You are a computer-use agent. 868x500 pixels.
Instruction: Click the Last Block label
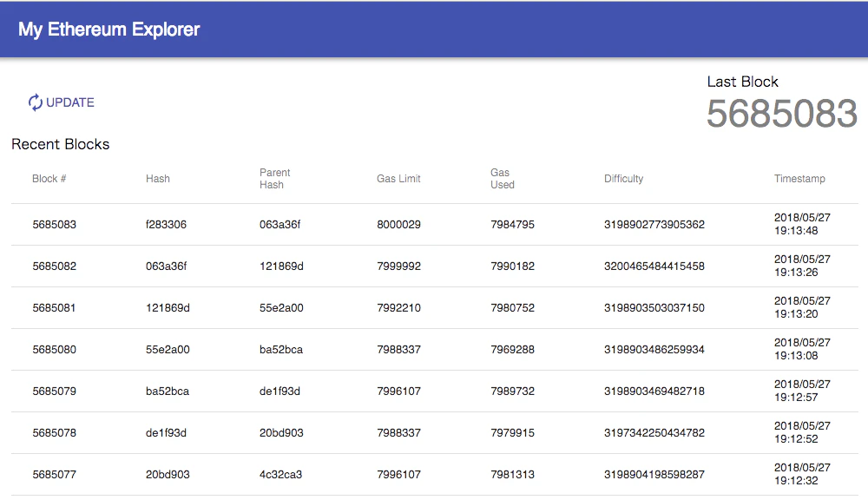click(x=742, y=82)
